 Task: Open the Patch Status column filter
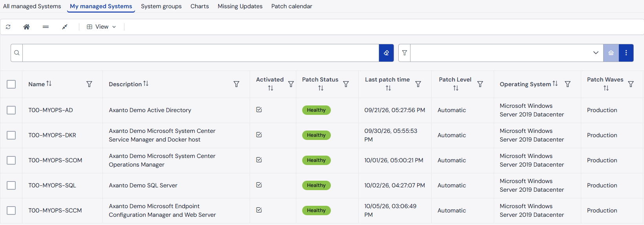point(346,84)
